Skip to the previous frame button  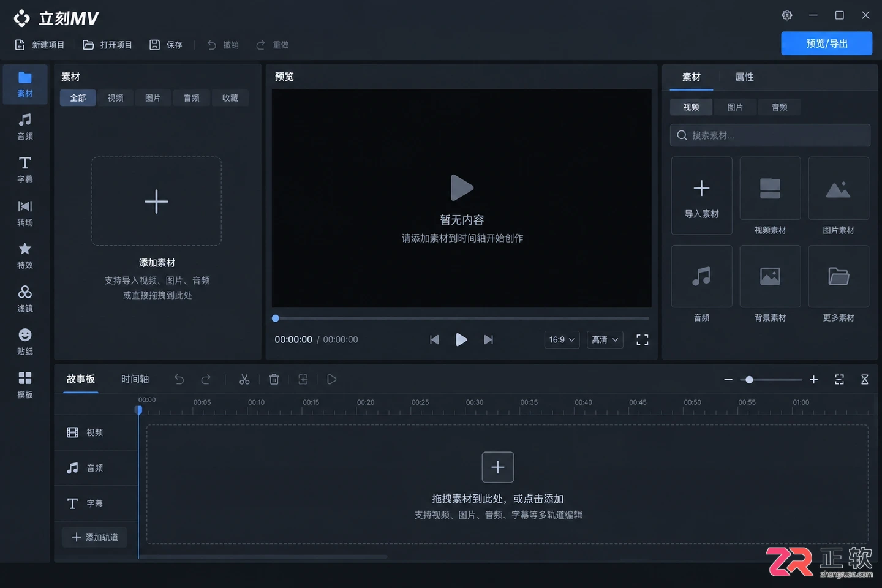(x=434, y=340)
